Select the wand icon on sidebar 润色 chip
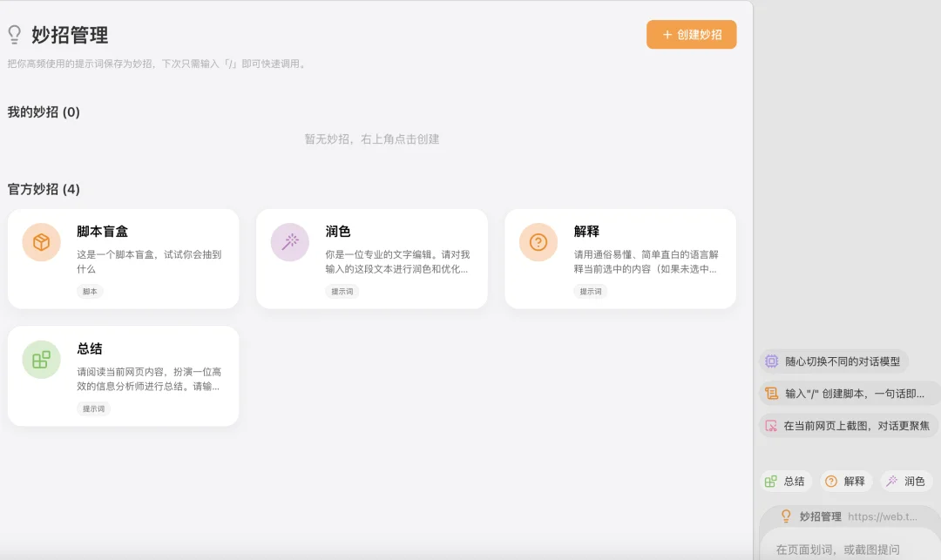This screenshot has width=941, height=560. click(x=890, y=481)
